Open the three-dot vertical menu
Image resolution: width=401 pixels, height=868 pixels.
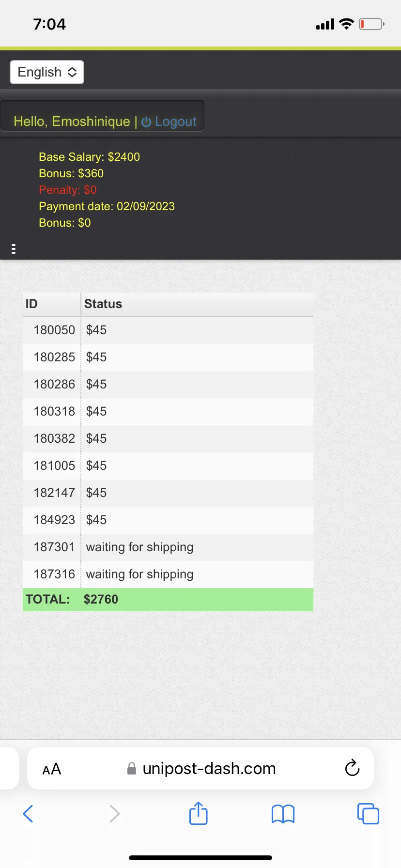(14, 249)
